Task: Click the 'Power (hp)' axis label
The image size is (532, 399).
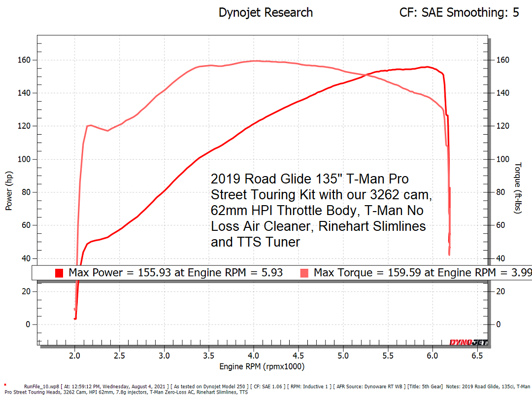Action: click(x=9, y=191)
